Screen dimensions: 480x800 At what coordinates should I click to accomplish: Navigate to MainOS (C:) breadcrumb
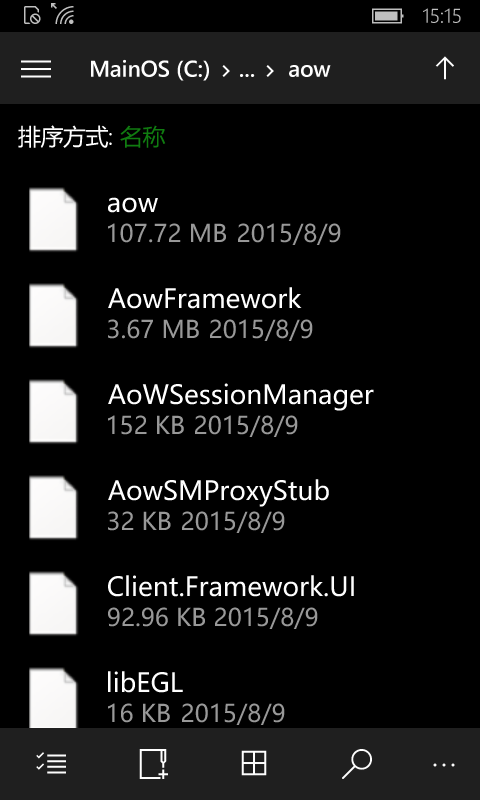click(149, 69)
